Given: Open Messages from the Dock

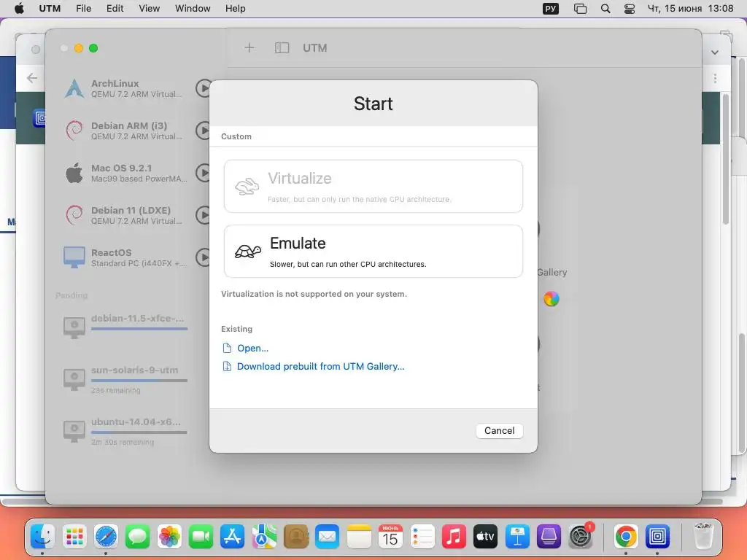Looking at the screenshot, I should pos(138,537).
